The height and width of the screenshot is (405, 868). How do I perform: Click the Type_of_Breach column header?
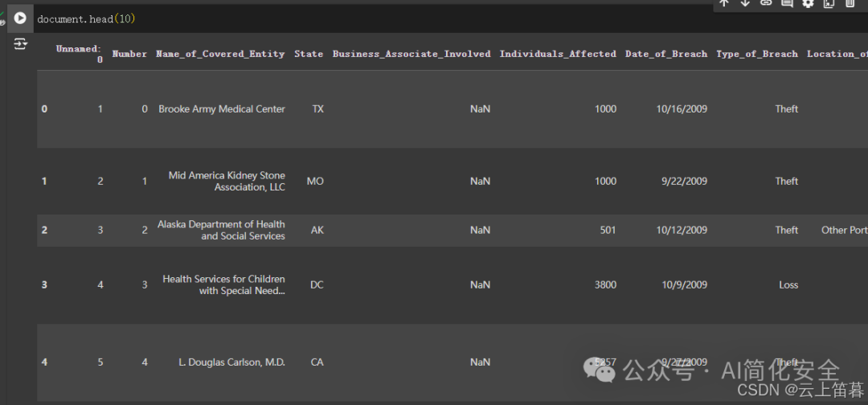(x=757, y=54)
